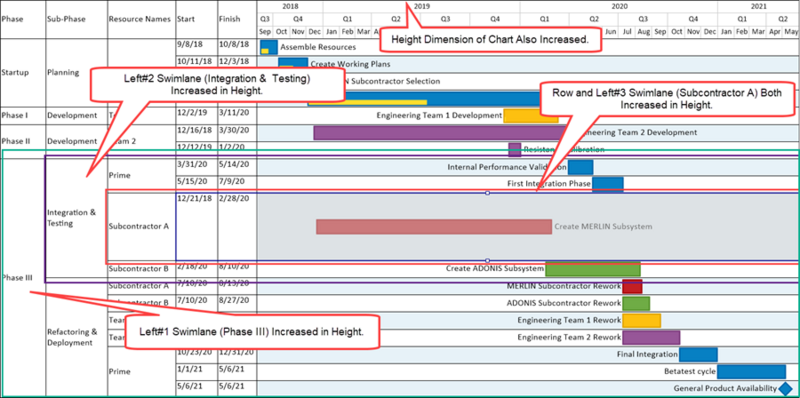
Task: Select the 8/27/20 finish date cell
Action: [x=237, y=303]
